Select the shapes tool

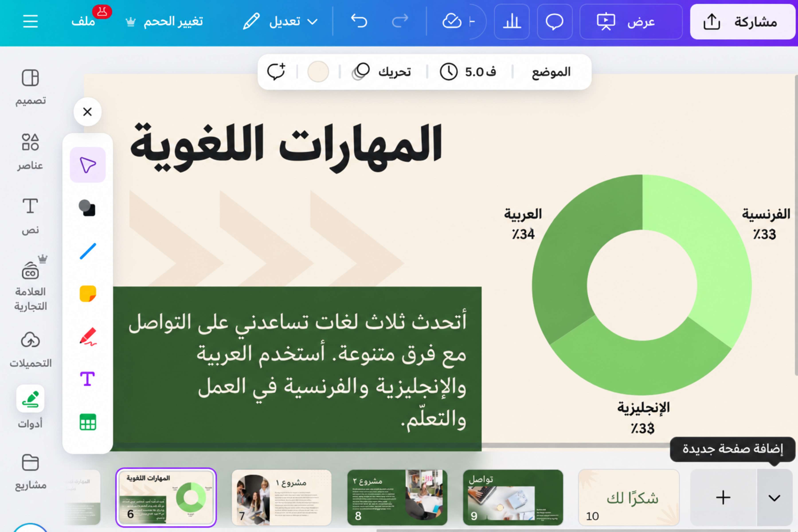88,208
